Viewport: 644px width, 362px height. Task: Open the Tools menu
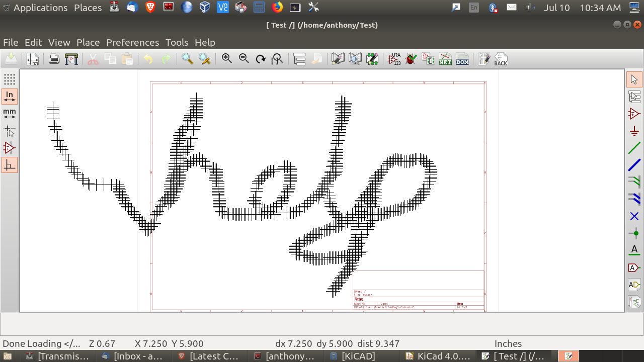point(177,42)
